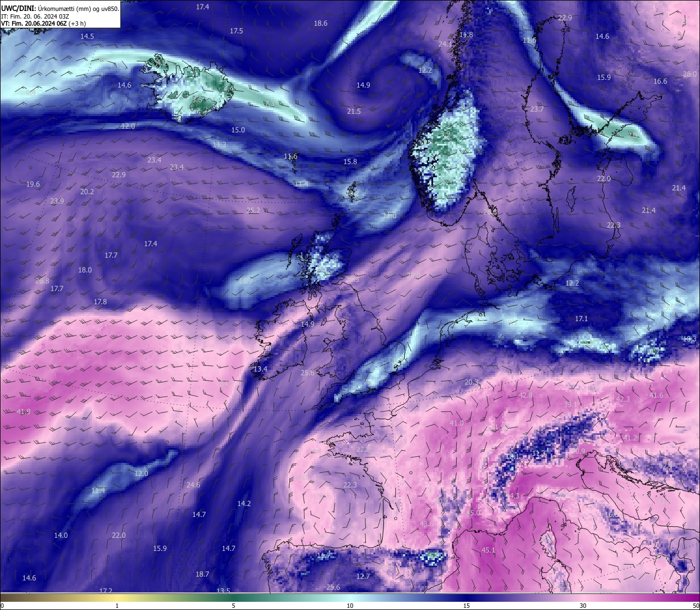Click the 50 label at color scale end
The width and height of the screenshot is (700, 610).
pyautogui.click(x=696, y=606)
